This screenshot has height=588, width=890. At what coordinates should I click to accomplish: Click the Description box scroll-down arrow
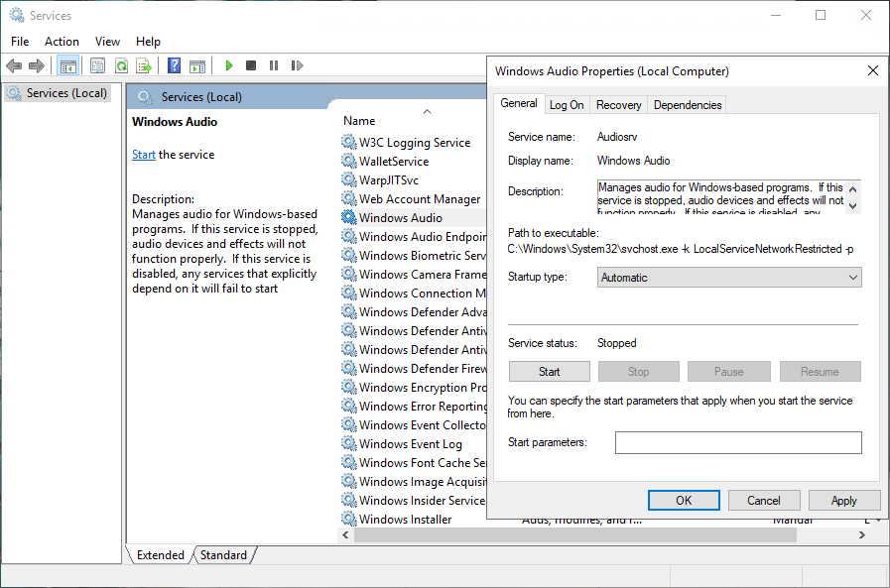852,206
